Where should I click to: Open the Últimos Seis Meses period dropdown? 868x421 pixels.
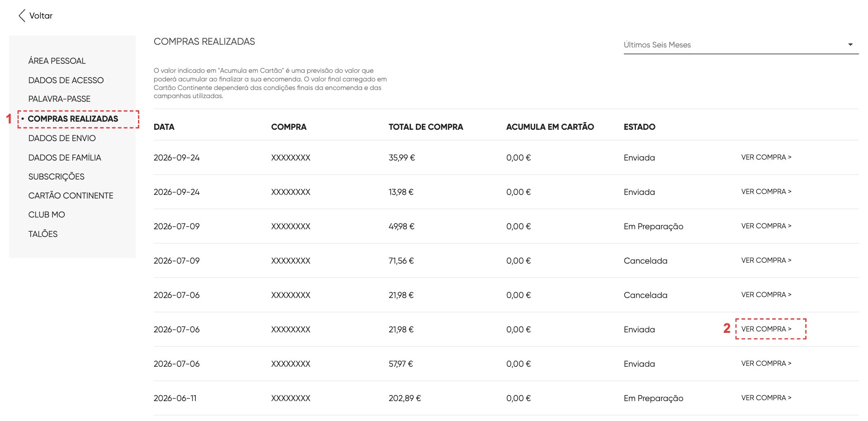click(x=741, y=45)
